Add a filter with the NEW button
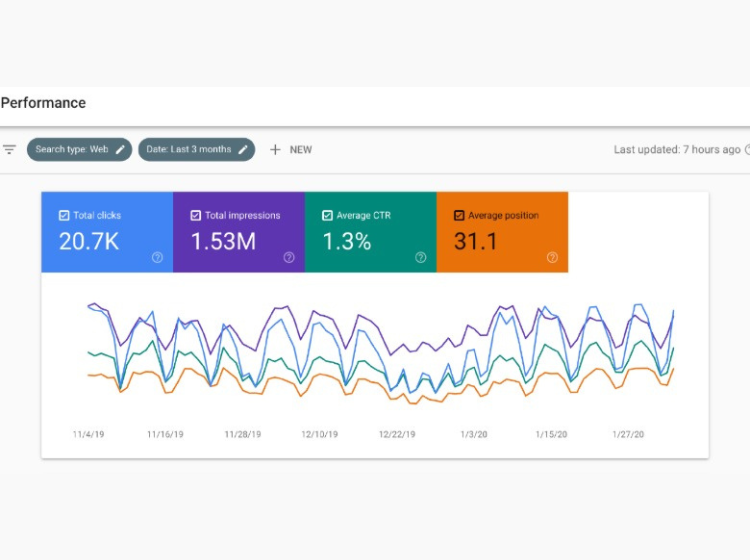Image resolution: width=750 pixels, height=560 pixels. 291,150
